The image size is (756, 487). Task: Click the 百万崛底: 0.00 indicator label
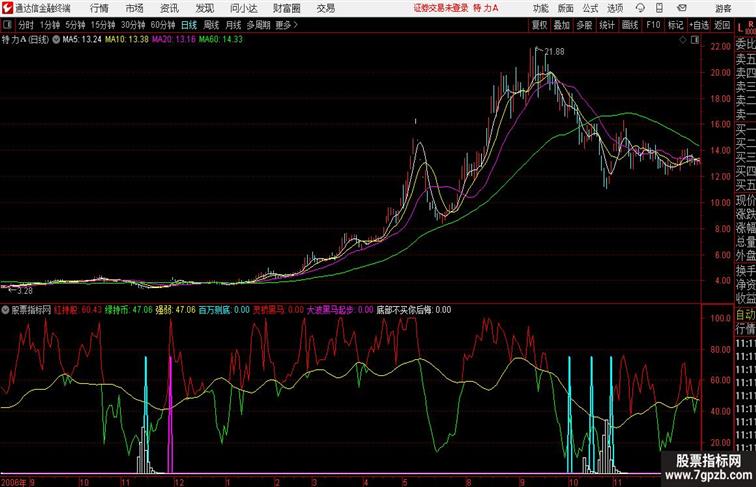pos(224,310)
